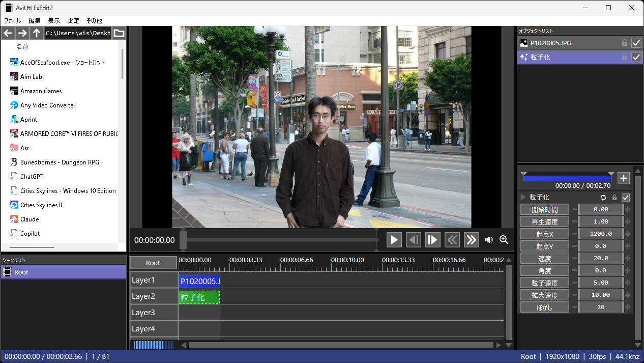Open the Root scene selector above the layers
Viewport: 644px width, 363px height.
[153, 263]
